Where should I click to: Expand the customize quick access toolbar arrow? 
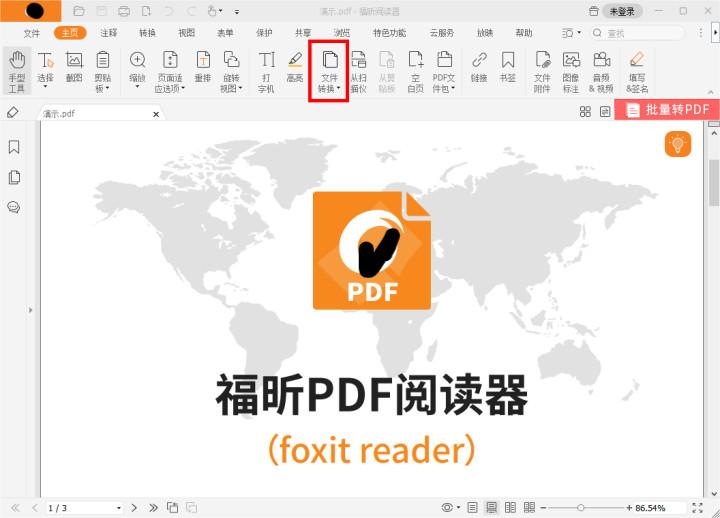coord(237,11)
